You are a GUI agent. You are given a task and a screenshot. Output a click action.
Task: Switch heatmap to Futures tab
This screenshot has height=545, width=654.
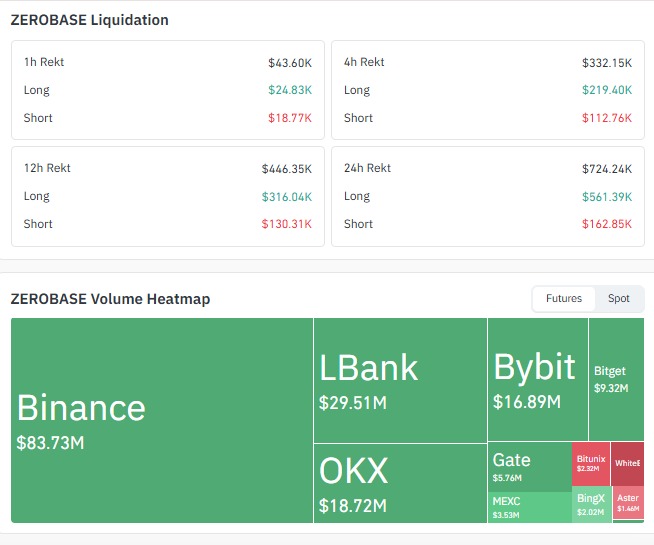coord(563,299)
